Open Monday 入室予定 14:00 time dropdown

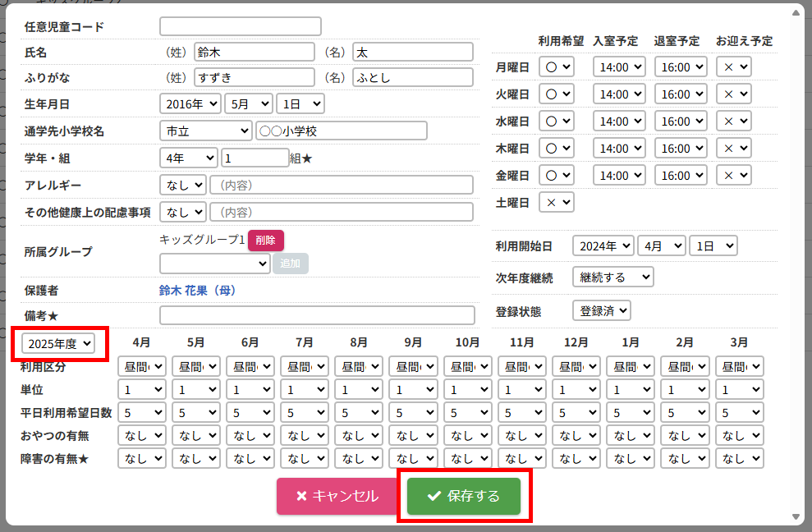[x=619, y=66]
